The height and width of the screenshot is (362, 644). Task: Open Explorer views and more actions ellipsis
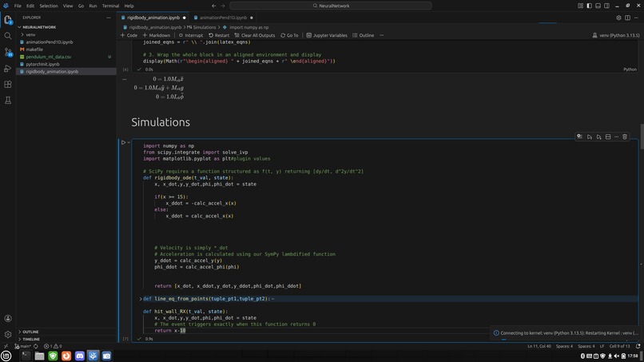point(109,18)
